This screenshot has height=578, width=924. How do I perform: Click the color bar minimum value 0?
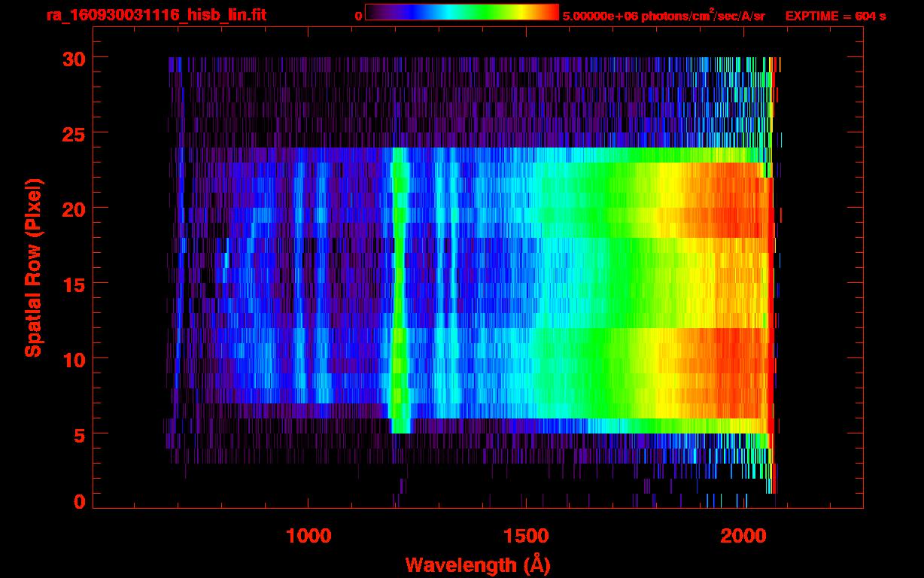358,16
